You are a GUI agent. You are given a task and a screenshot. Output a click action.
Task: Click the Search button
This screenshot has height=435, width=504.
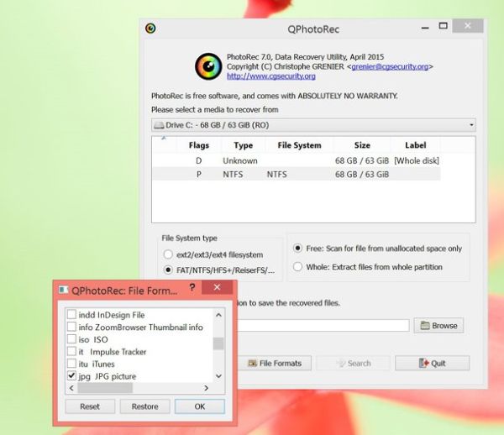[354, 364]
